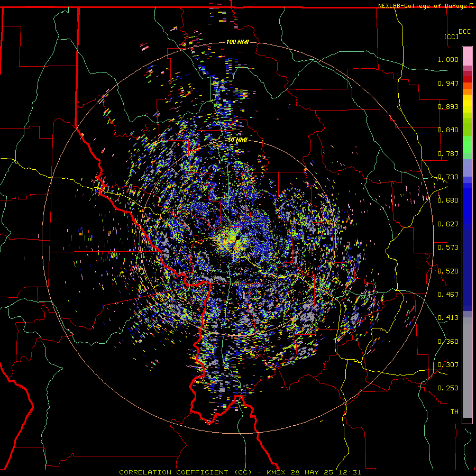Click the 0.947 legend value

tap(448, 83)
